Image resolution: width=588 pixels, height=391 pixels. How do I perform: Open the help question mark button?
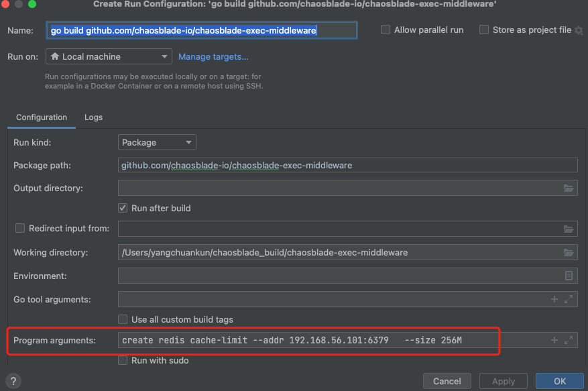13,381
